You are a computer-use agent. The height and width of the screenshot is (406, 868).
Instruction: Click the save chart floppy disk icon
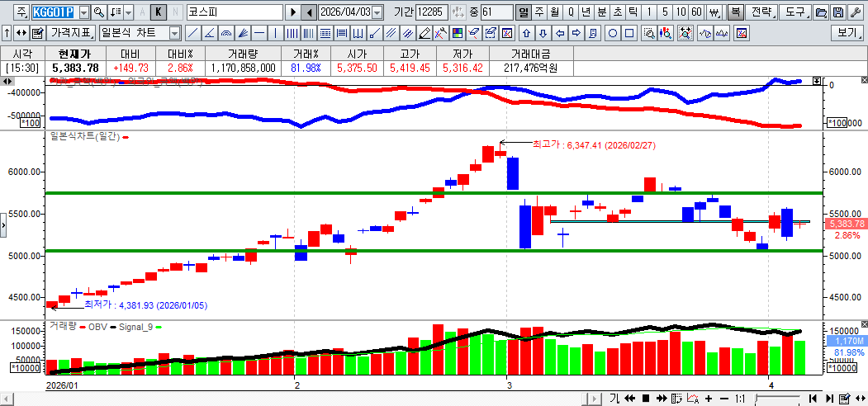coord(837,12)
